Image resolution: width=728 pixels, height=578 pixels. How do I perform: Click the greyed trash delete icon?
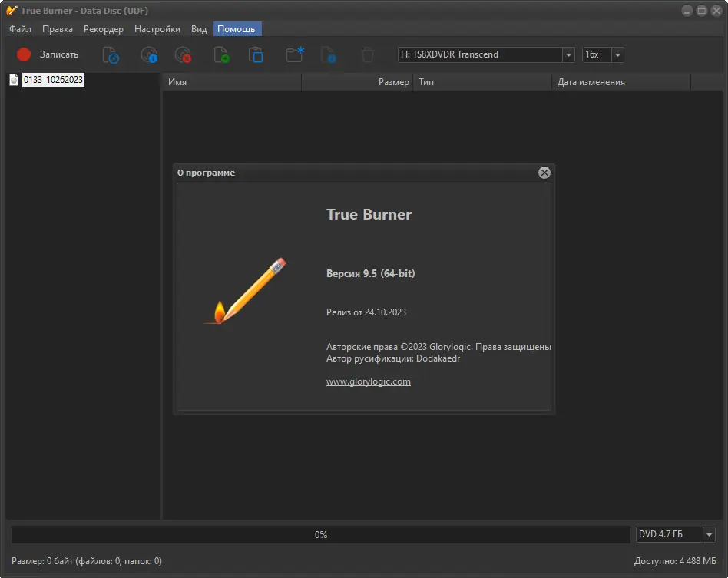(368, 54)
